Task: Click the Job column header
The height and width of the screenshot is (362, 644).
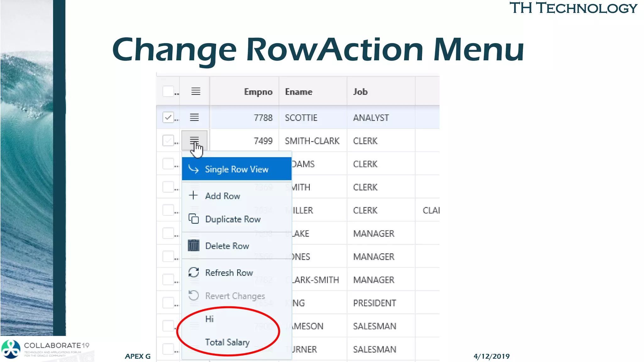Action: click(381, 91)
